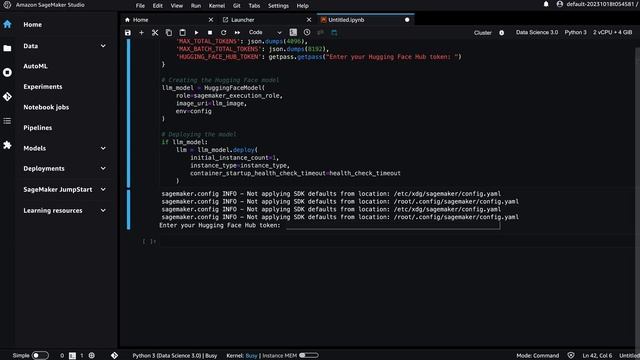Viewport: 640px width, 360px height.
Task: Click the Hugging Face Hub token input field
Action: tap(393, 225)
